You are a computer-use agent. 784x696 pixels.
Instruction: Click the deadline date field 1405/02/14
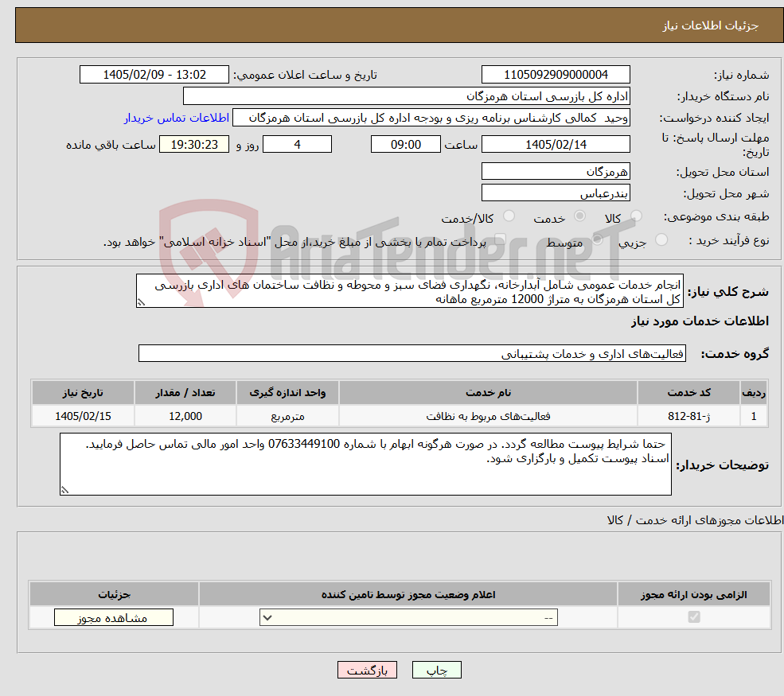556,145
